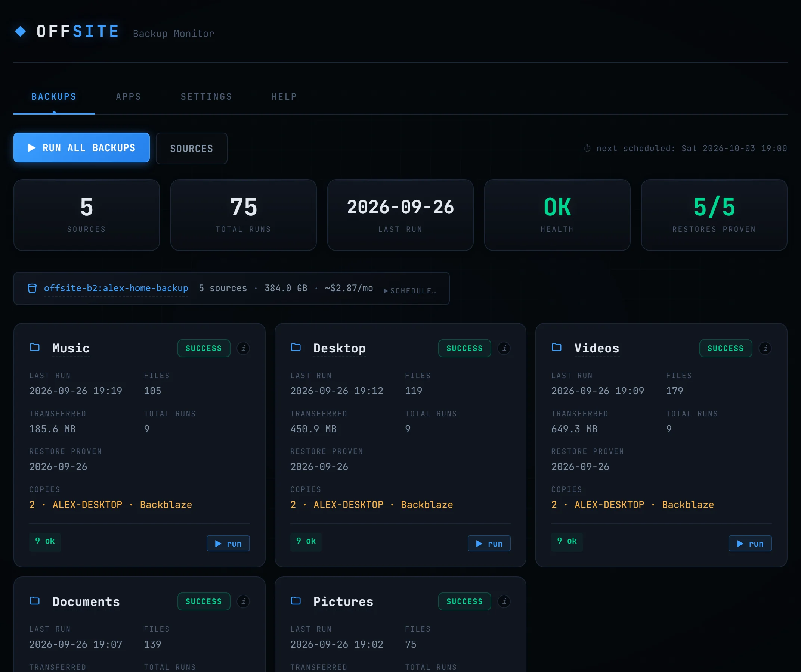This screenshot has width=801, height=672.
Task: Click the 5/5 RESTORES PROVEN card
Action: (x=714, y=215)
